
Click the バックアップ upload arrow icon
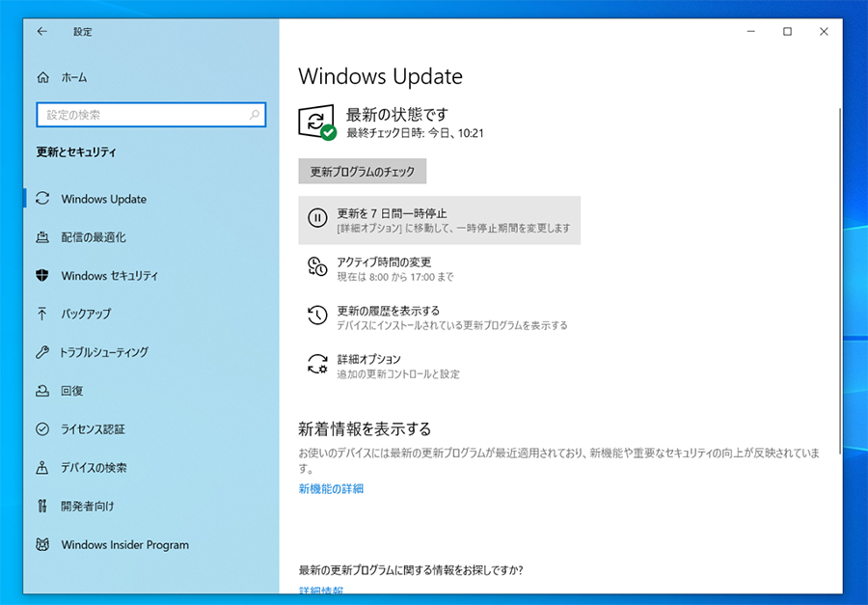pos(42,314)
